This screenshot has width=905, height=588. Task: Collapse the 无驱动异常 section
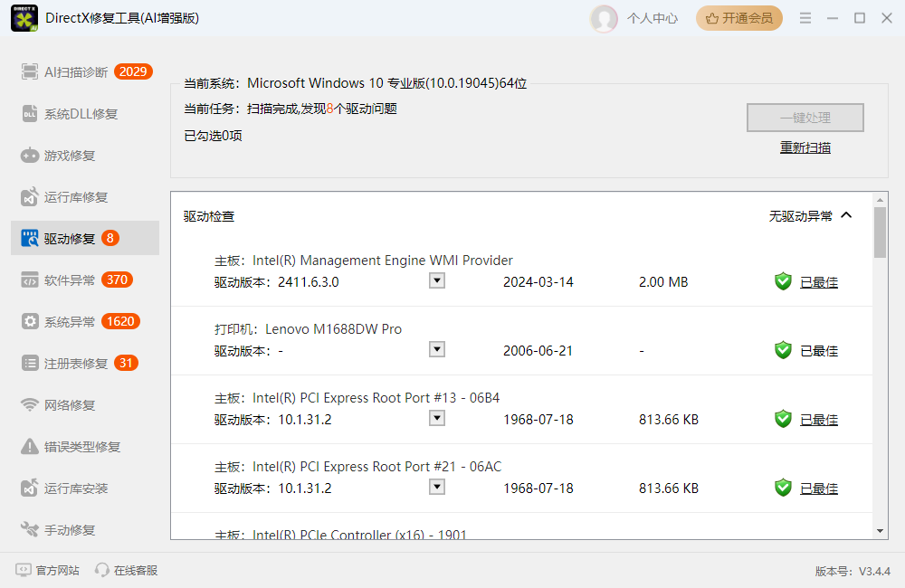(x=846, y=216)
